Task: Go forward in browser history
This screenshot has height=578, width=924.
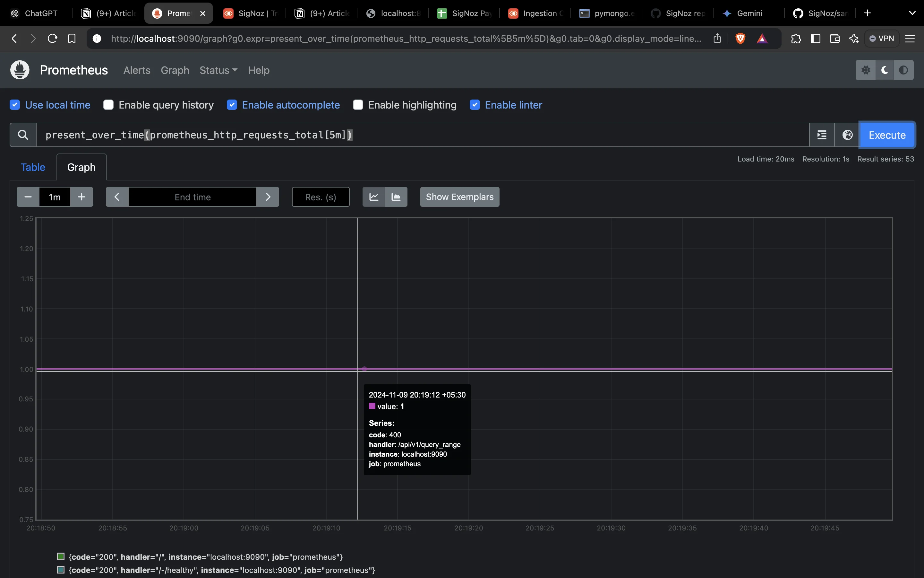Action: (33, 39)
